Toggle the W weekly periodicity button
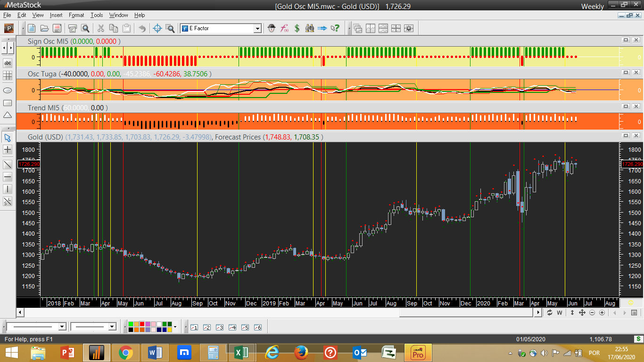 (x=560, y=313)
